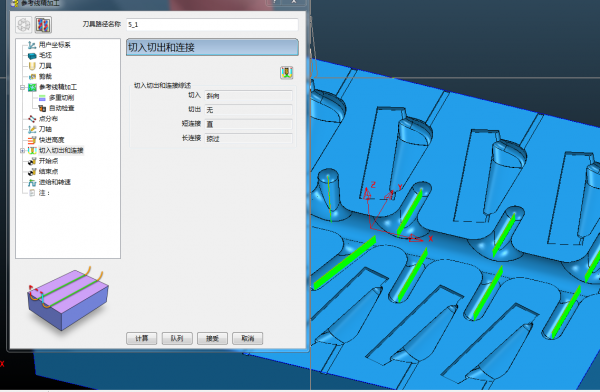600x392 pixels.
Task: Click the 队列 queue button
Action: coord(177,338)
